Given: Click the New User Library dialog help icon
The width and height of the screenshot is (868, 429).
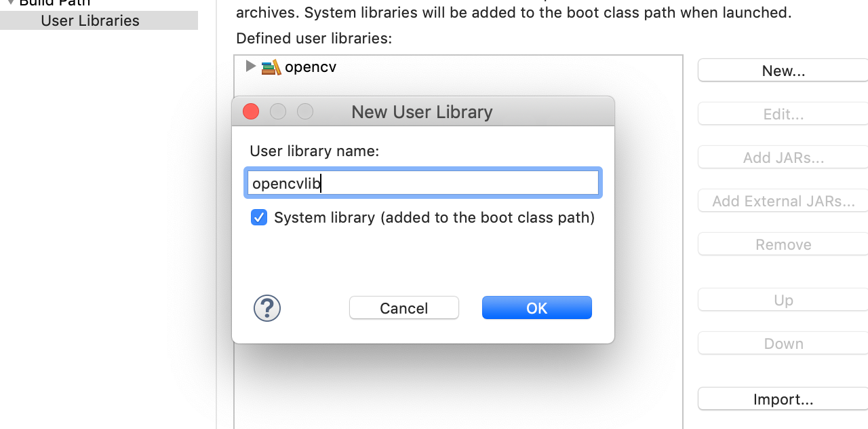Looking at the screenshot, I should pos(267,308).
